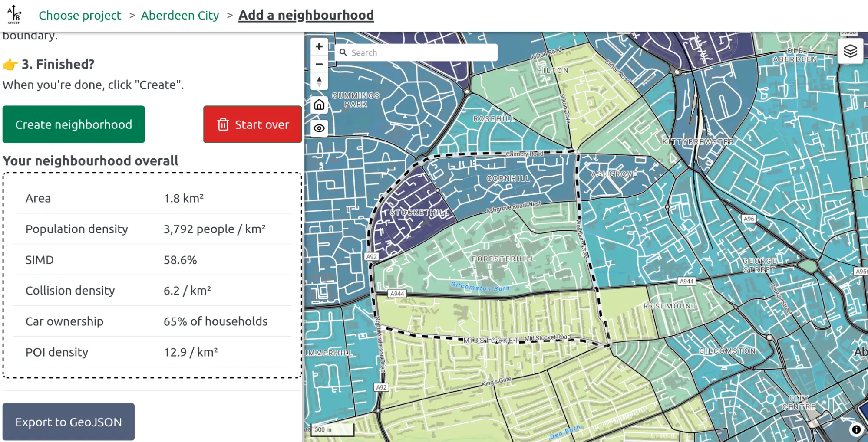The width and height of the screenshot is (868, 442).
Task: Click the 300 m scale bar
Action: pyautogui.click(x=333, y=430)
